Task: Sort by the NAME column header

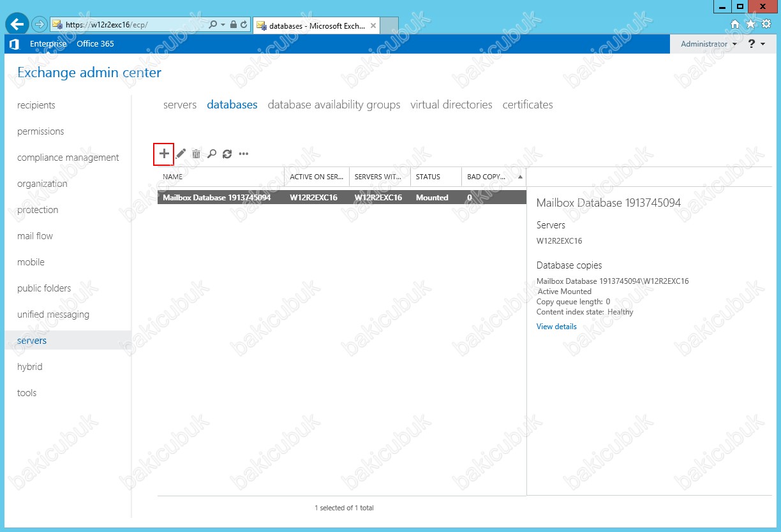Action: [221, 177]
